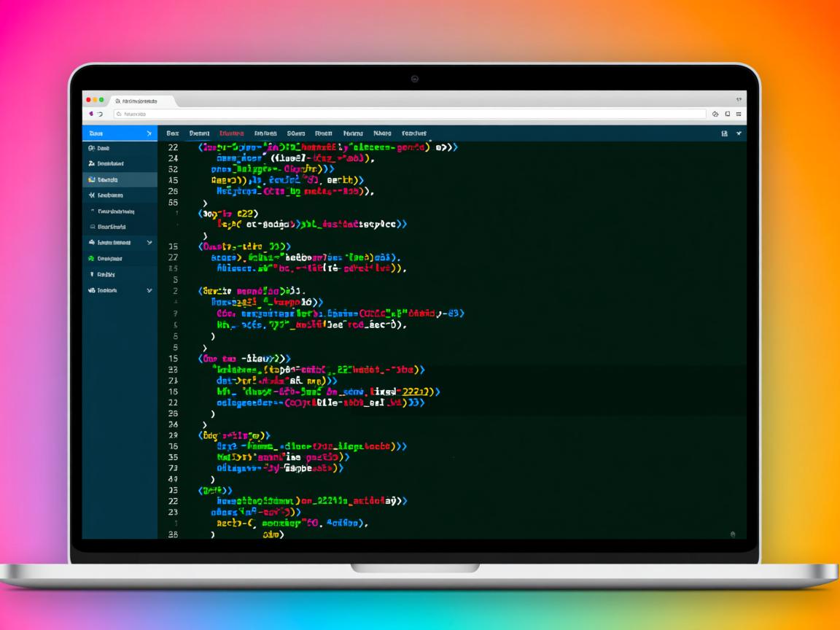Switch to the red-highlighted editor tab
This screenshot has height=630, width=840.
tap(231, 133)
